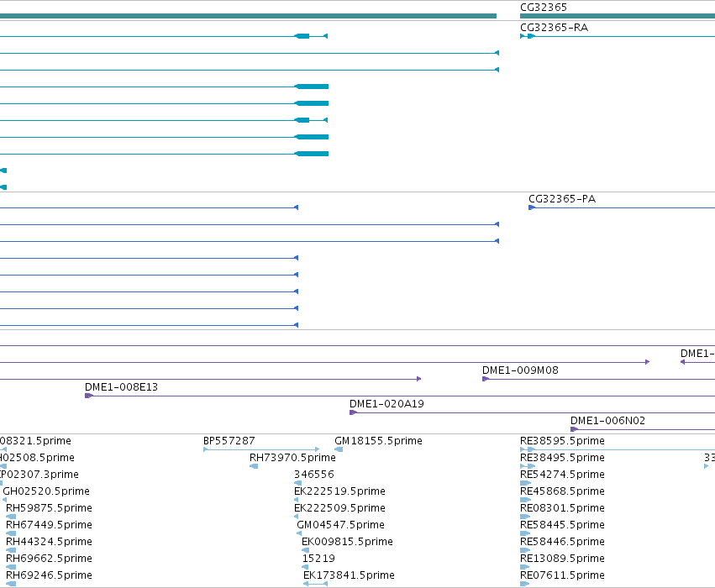Click the GM18155.5prime EST label
The height and width of the screenshot is (588, 715).
point(378,441)
